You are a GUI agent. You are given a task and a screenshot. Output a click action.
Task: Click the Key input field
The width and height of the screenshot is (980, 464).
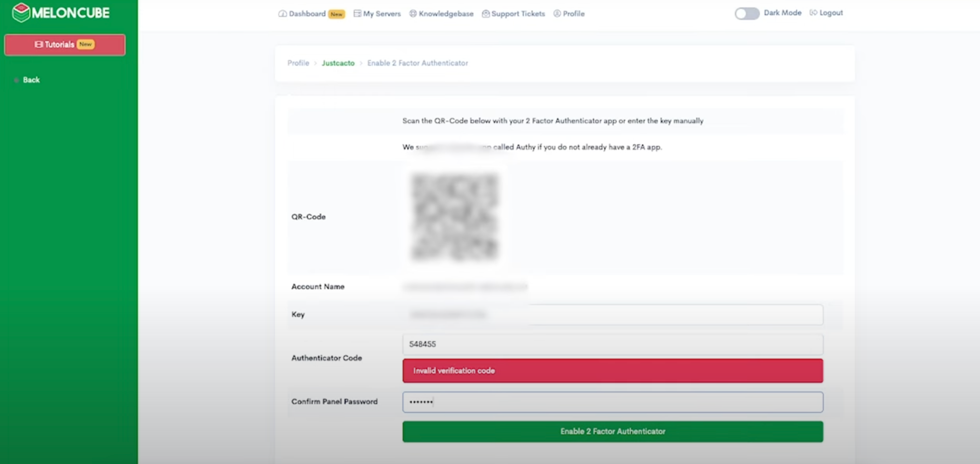click(x=613, y=315)
